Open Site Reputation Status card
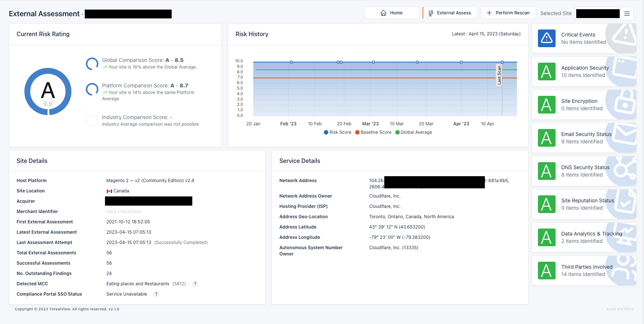This screenshot has height=324, width=644. pos(584,204)
